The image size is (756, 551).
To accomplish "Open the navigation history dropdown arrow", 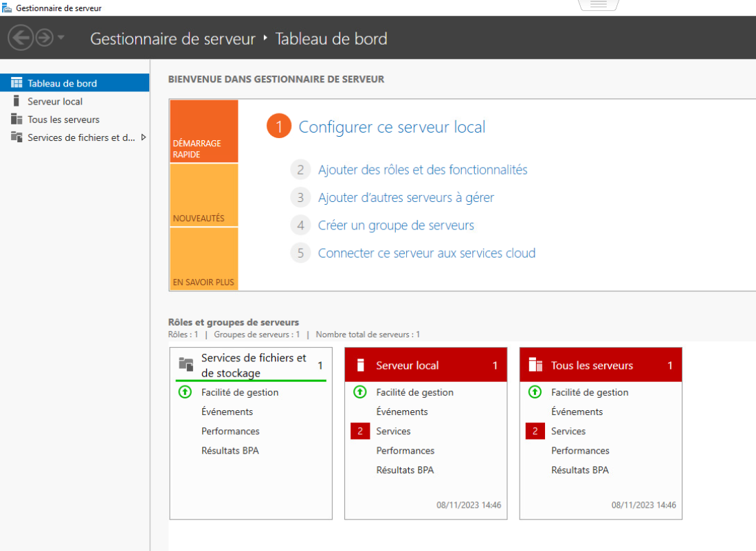I will coord(60,37).
